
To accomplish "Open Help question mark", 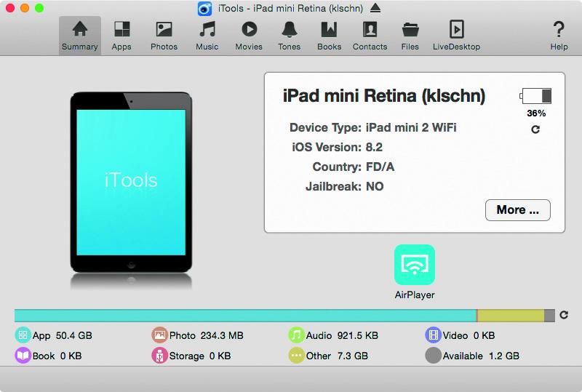I will click(559, 36).
